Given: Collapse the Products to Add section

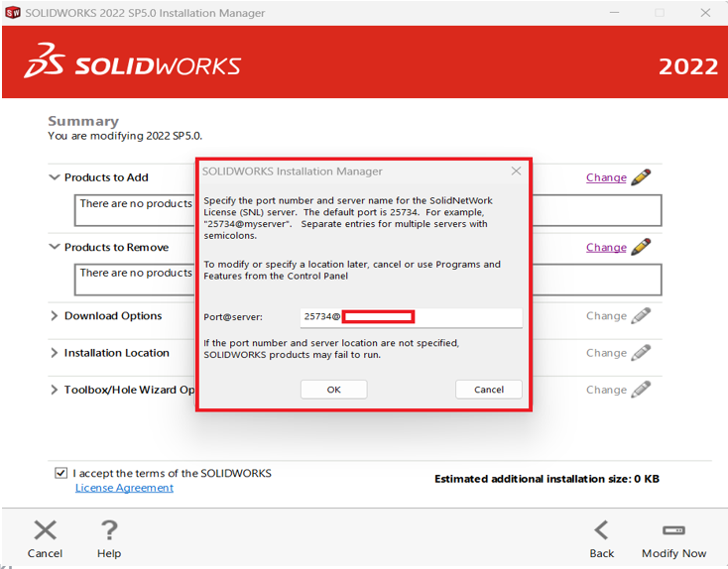Looking at the screenshot, I should pyautogui.click(x=55, y=177).
